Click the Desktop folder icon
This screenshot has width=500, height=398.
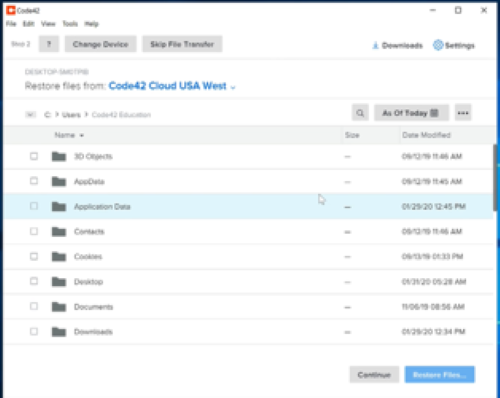click(59, 282)
